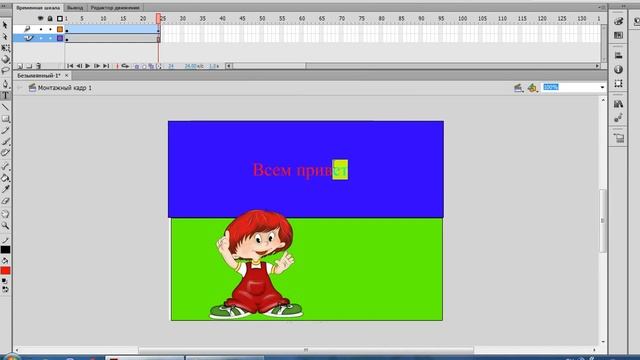Select the Pencil tool
The width and height of the screenshot is (640, 360).
point(5,130)
